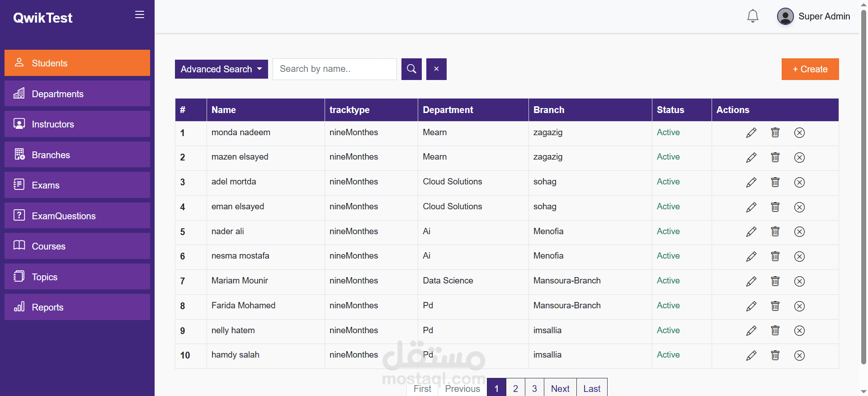Screen dimensions: 868x396
Task: Click circle-x icon for nader ali
Action: coord(799,231)
